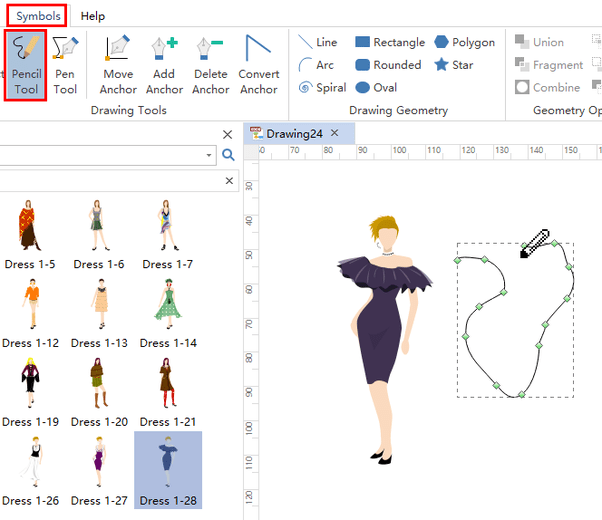Select the highlighted Dress 1-28 symbol
The image size is (602, 520).
pos(168,470)
